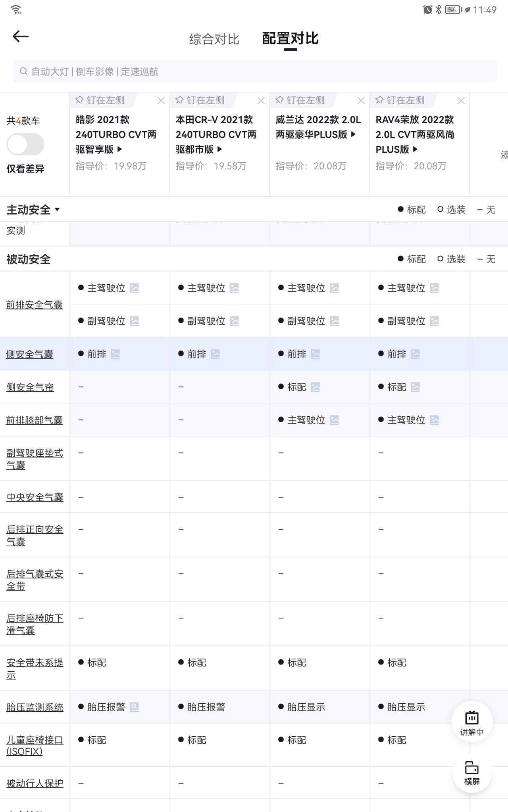508x812 pixels.
Task: Open 儿童座椅接口(ISOFIX) explanation link
Action: [35, 745]
